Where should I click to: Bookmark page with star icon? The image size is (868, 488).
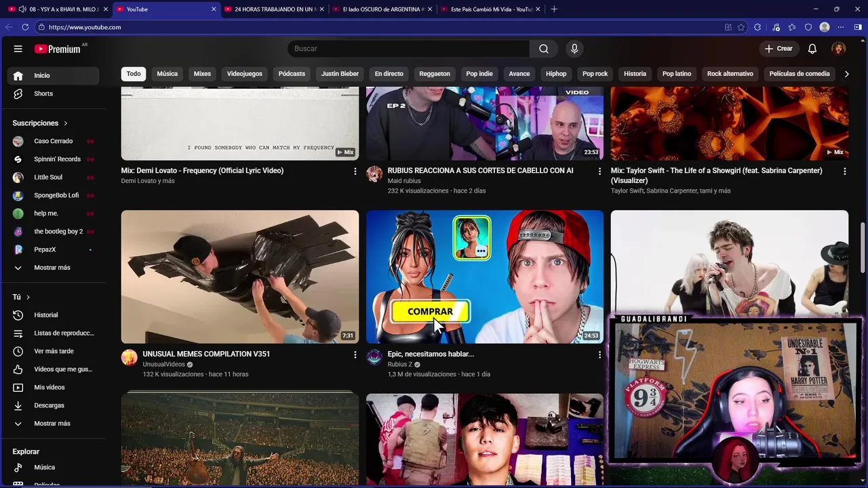pos(741,27)
